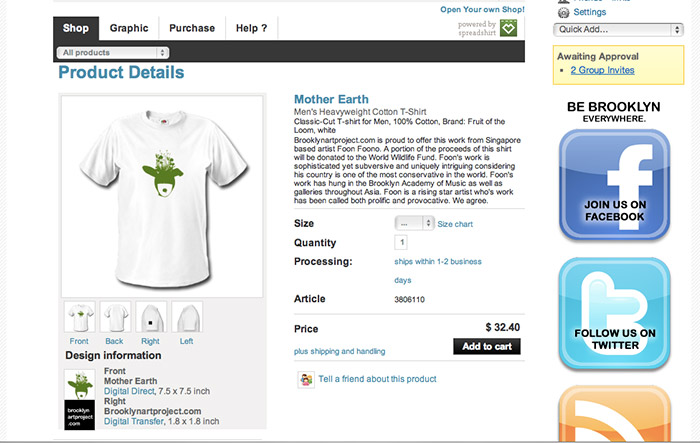Switch to the Graphic tab

(129, 28)
